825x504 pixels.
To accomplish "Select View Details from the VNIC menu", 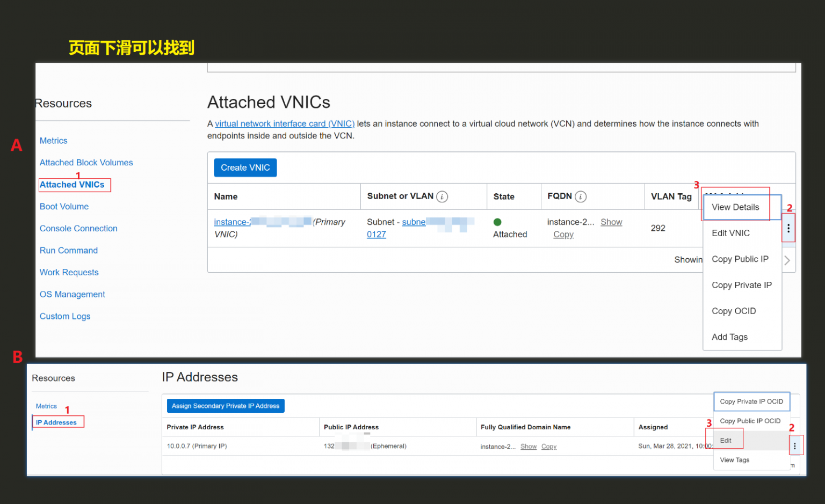I will [x=735, y=207].
